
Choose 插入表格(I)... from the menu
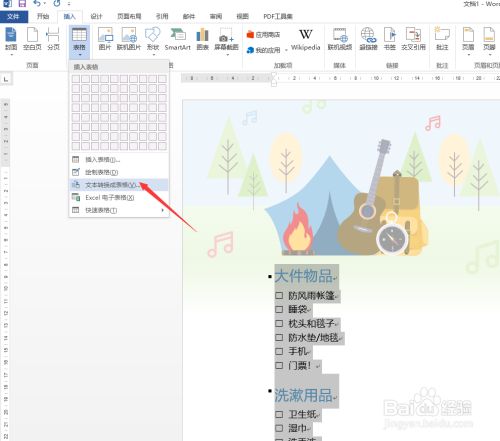pyautogui.click(x=119, y=160)
